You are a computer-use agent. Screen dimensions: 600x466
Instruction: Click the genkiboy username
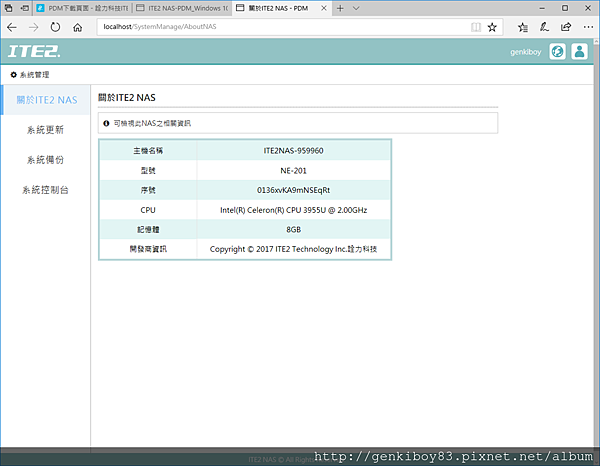point(525,52)
